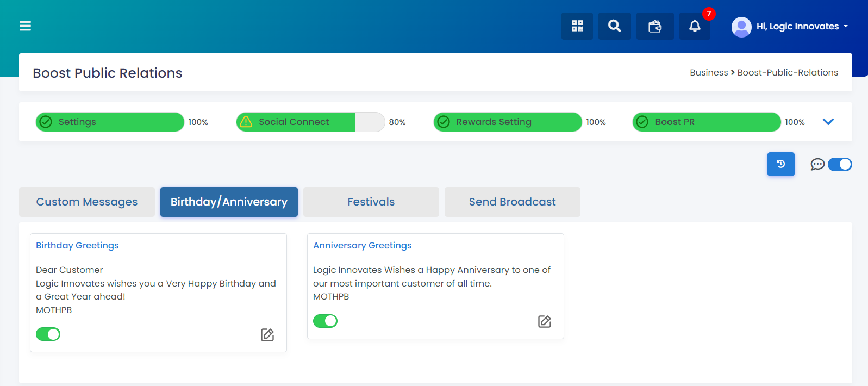Image resolution: width=868 pixels, height=386 pixels.
Task: Switch to the Custom Messages tab
Action: click(x=87, y=202)
